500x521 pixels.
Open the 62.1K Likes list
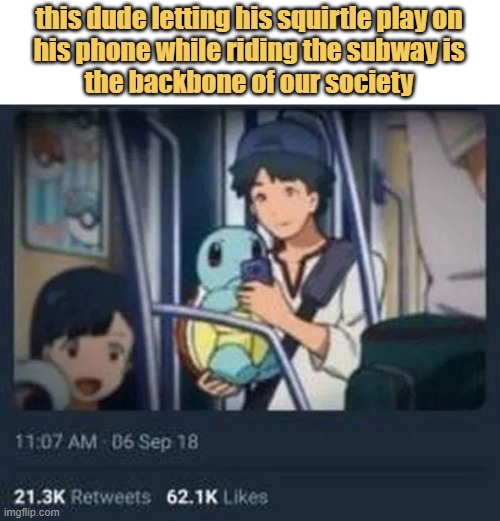tap(217, 498)
